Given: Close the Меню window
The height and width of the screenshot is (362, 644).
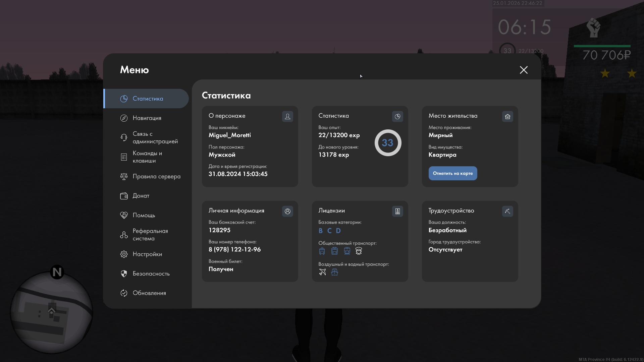Looking at the screenshot, I should tap(524, 70).
